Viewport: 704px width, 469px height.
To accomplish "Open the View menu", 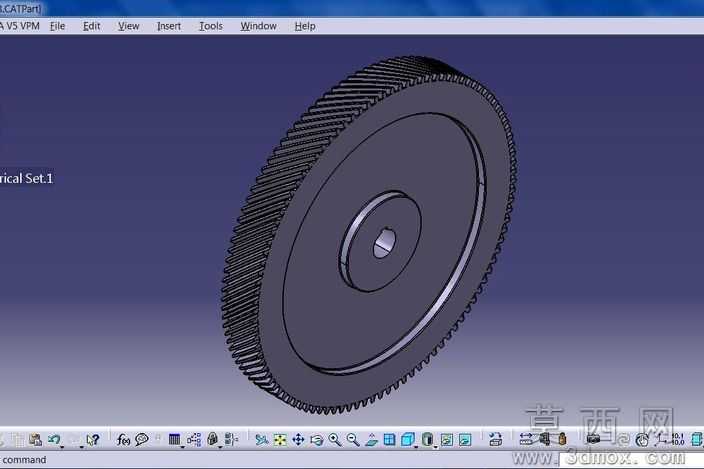I will 128,26.
